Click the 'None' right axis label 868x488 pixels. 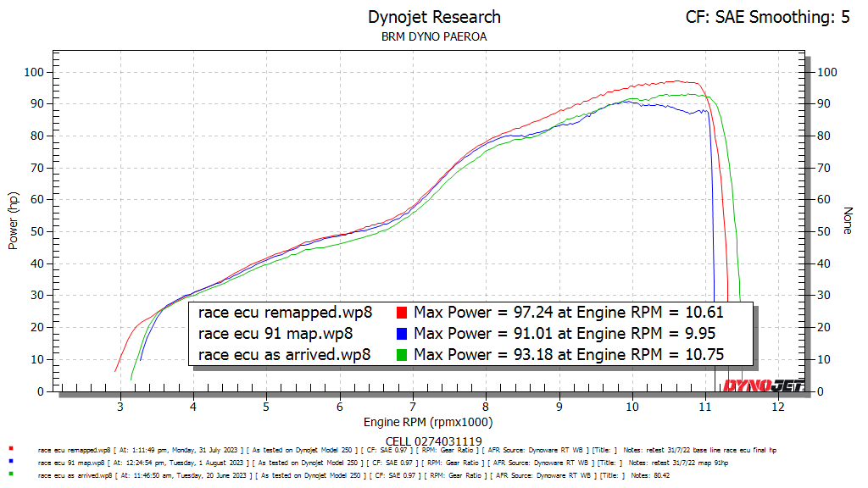[x=848, y=221]
